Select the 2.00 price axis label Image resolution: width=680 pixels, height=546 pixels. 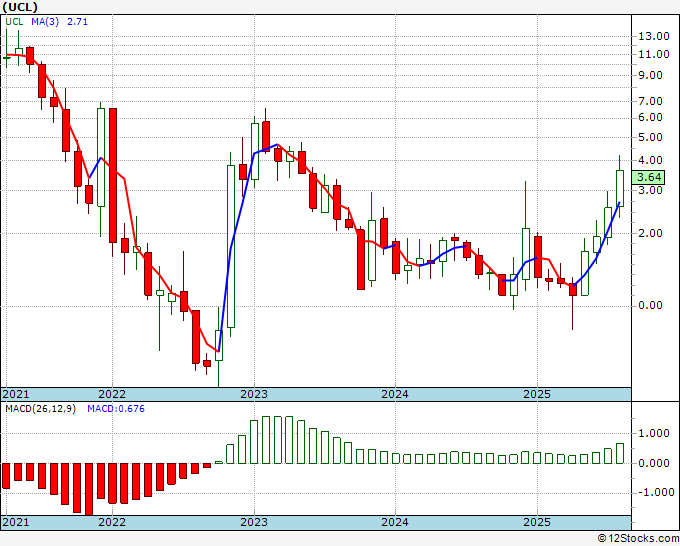coord(651,233)
